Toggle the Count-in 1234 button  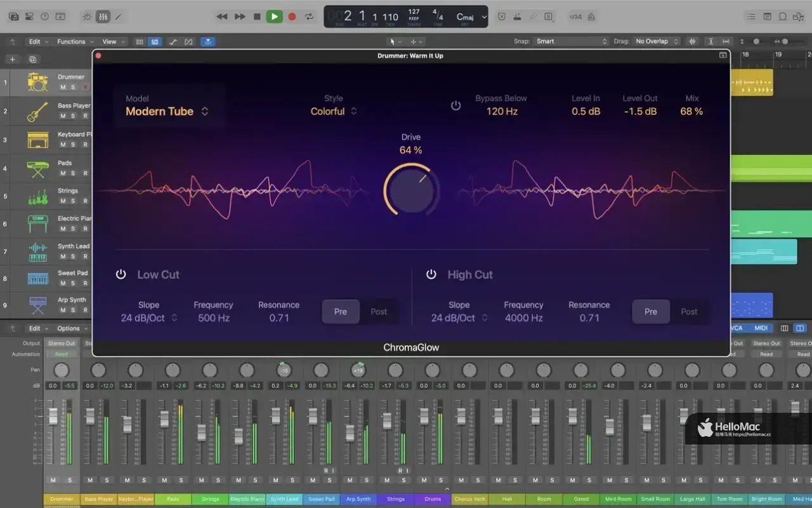pos(576,17)
